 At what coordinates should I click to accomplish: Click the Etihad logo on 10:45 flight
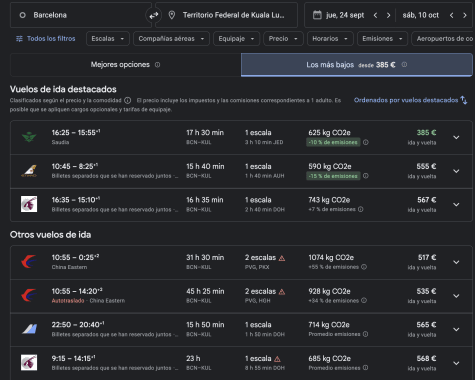(x=29, y=171)
